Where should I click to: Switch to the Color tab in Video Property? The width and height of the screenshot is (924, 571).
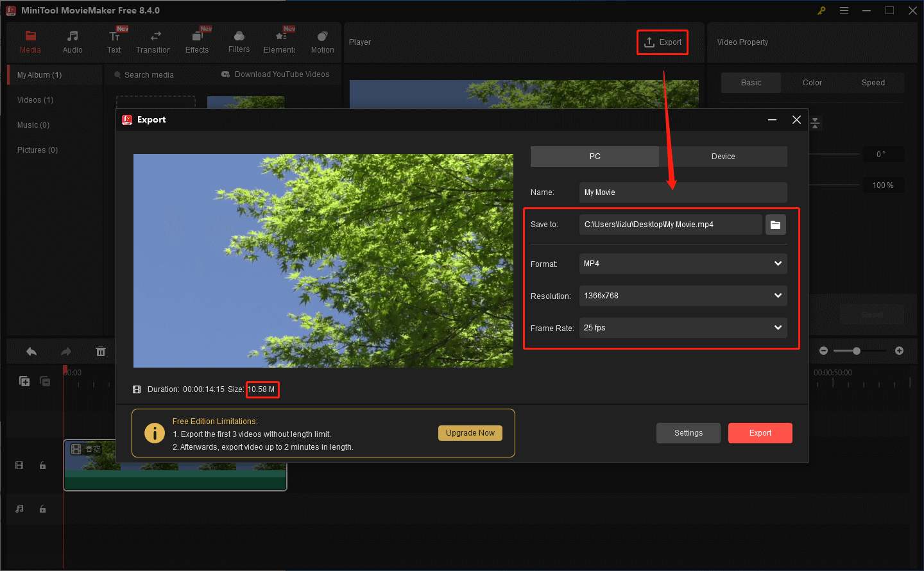click(812, 82)
